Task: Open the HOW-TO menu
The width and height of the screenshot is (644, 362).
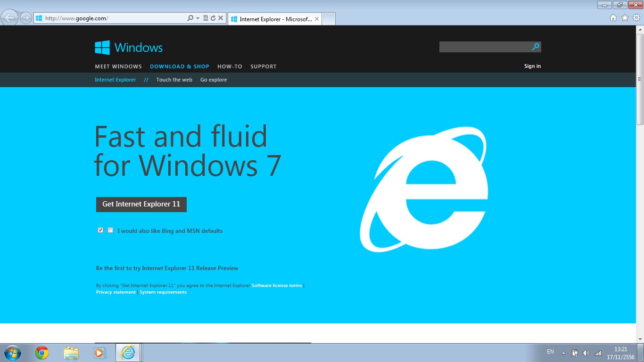Action: tap(230, 66)
